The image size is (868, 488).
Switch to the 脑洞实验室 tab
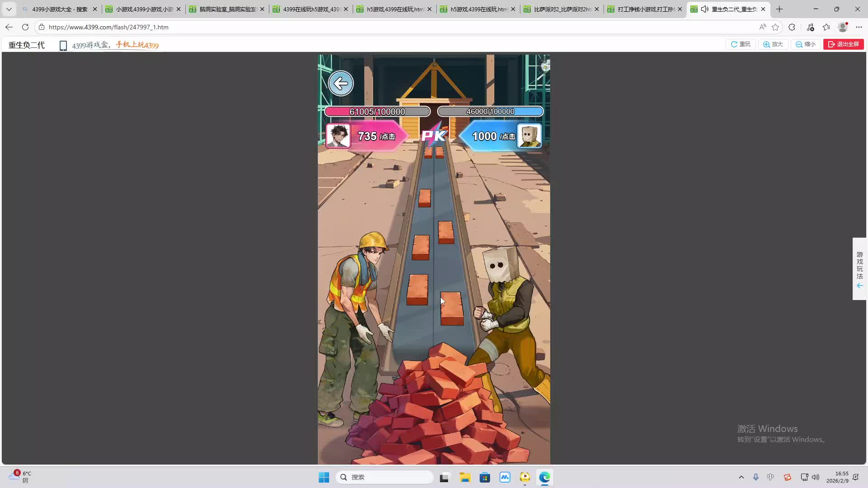pyautogui.click(x=227, y=9)
